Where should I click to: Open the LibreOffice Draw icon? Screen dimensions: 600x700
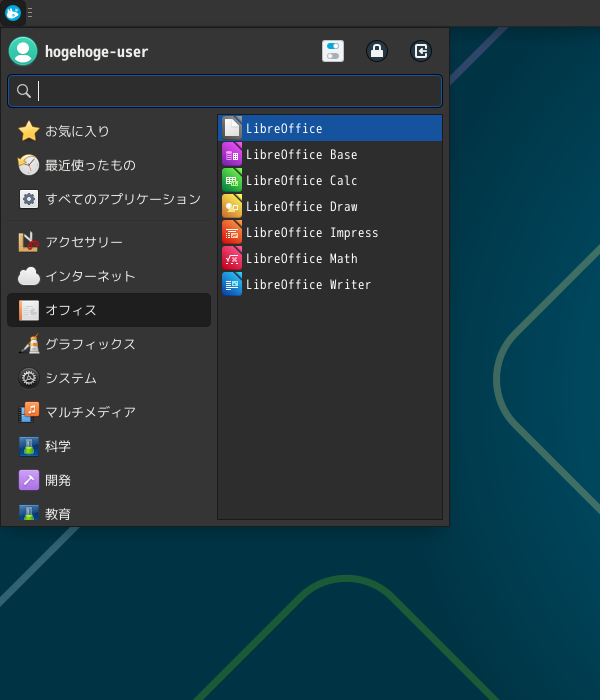pyautogui.click(x=232, y=207)
